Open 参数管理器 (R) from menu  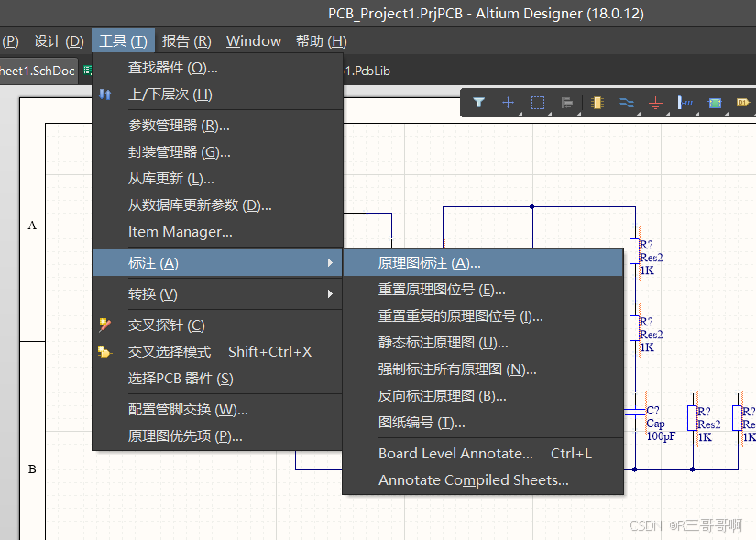217,126
